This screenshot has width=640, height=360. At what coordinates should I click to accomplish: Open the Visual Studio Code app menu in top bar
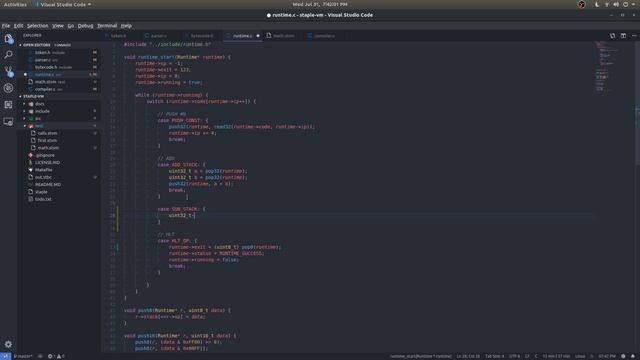62,4
